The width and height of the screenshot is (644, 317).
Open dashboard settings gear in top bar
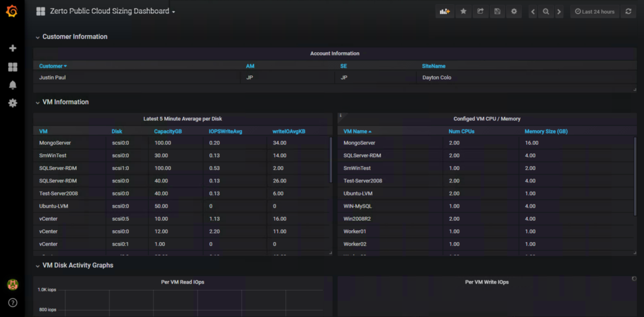(x=514, y=11)
